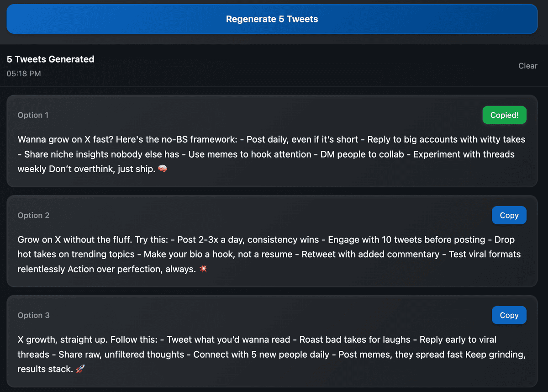The width and height of the screenshot is (548, 392).
Task: Click the "Wanna grow on X fast?" opening text
Action: [x=64, y=139]
